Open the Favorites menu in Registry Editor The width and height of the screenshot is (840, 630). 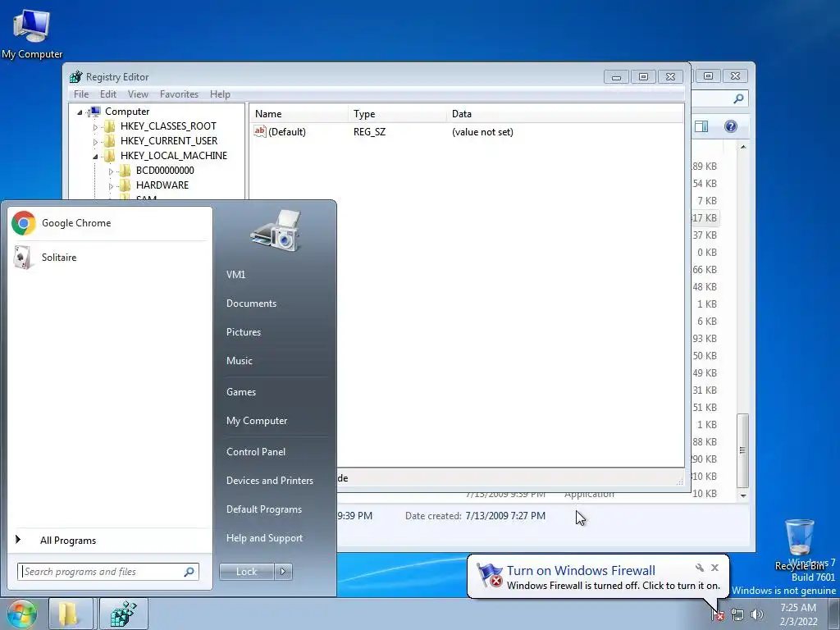point(179,94)
